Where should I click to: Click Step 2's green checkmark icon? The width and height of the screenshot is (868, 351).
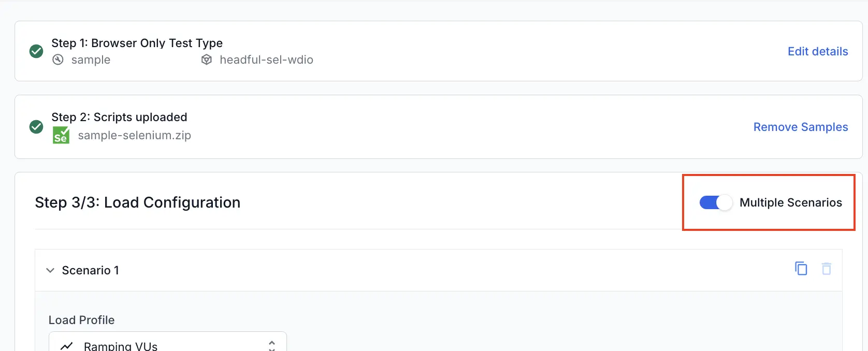click(36, 127)
